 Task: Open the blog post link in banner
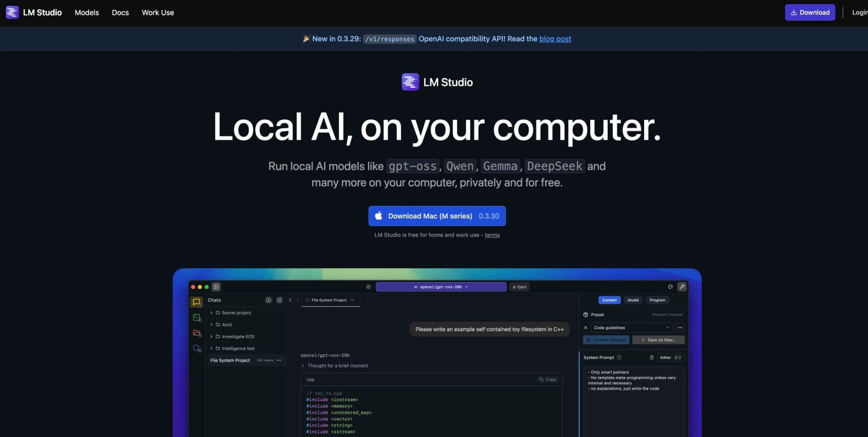click(555, 39)
